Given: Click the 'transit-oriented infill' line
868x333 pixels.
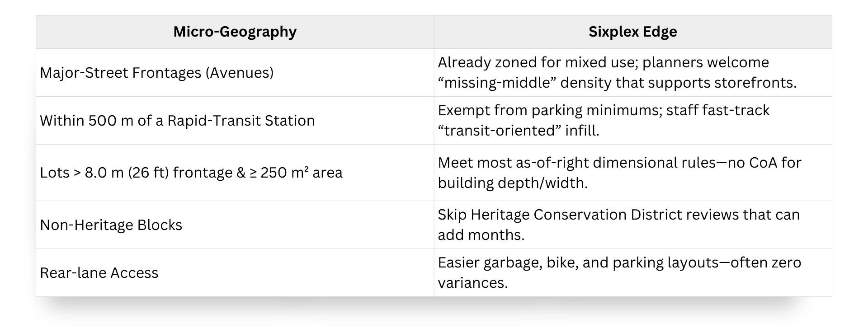Looking at the screenshot, I should point(519,131).
